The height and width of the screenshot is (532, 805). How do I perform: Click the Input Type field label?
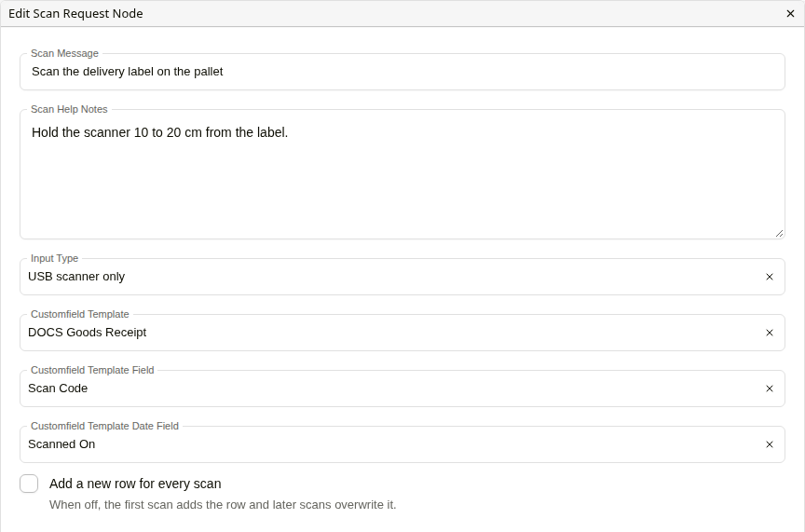point(54,258)
